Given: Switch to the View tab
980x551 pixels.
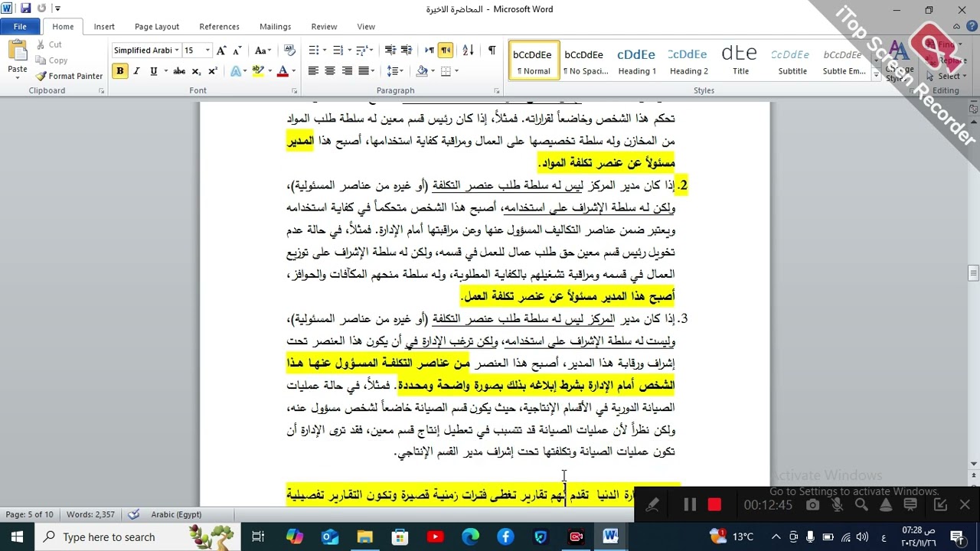Looking at the screenshot, I should click(366, 26).
